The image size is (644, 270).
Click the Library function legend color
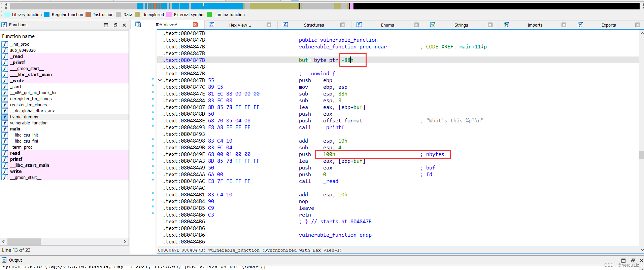pos(7,14)
